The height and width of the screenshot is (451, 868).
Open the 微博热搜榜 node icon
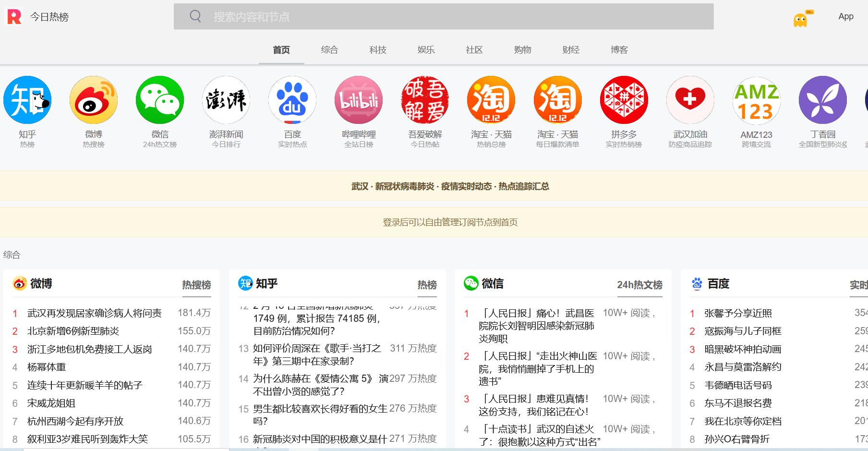pyautogui.click(x=93, y=99)
